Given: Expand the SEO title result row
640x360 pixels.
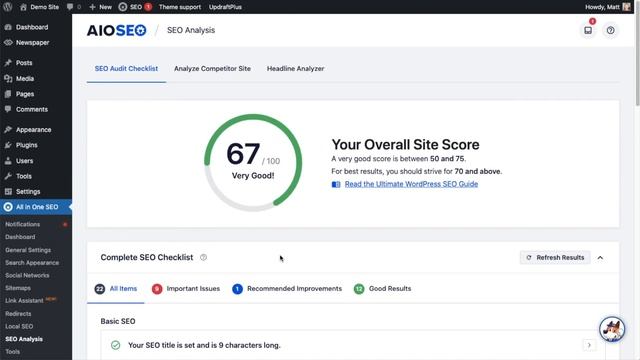Looking at the screenshot, I should pos(589,345).
